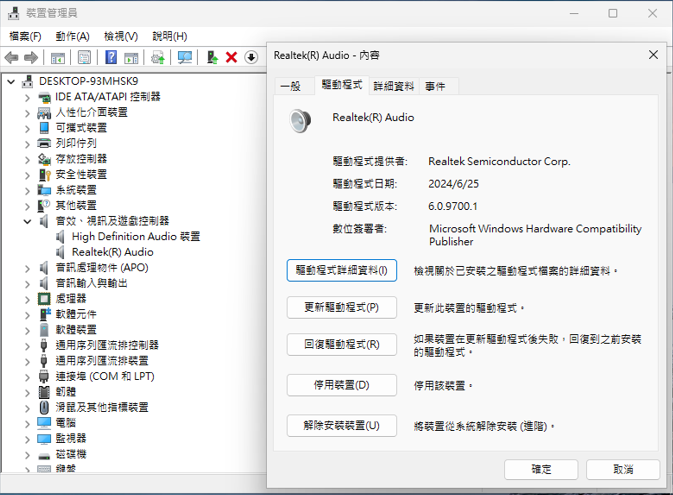Select Realtek(R) Audio device in tree
Image resolution: width=673 pixels, height=495 pixels.
(x=112, y=252)
